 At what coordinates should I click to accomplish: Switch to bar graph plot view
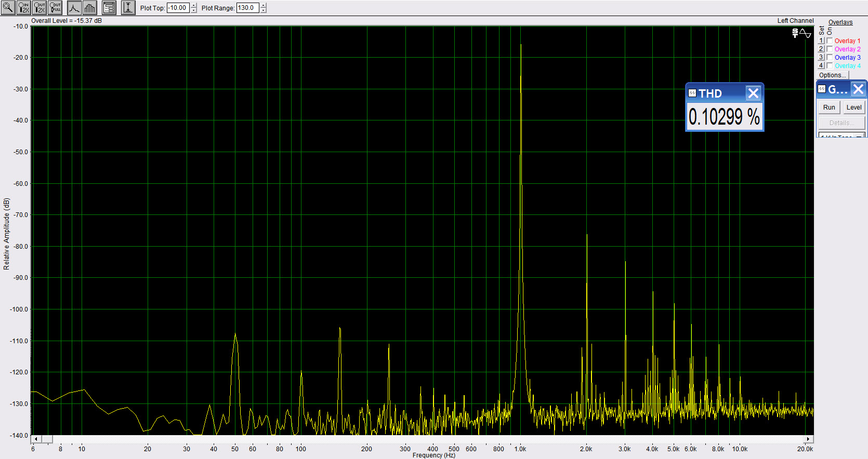(x=90, y=8)
